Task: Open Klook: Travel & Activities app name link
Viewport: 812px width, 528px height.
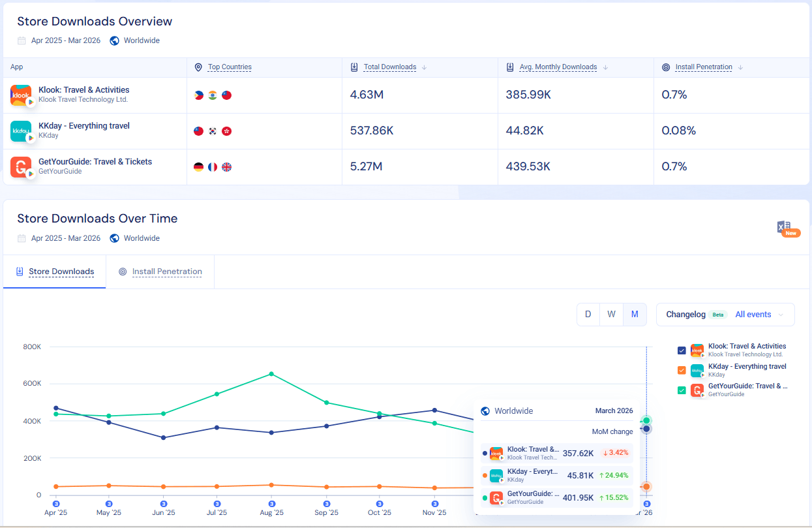Action: point(84,90)
